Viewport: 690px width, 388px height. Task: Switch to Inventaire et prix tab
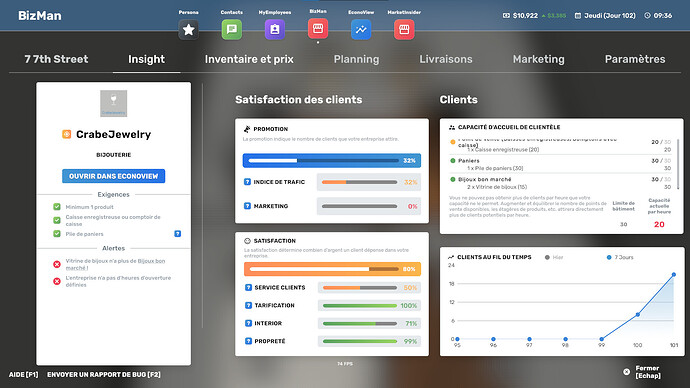(249, 59)
